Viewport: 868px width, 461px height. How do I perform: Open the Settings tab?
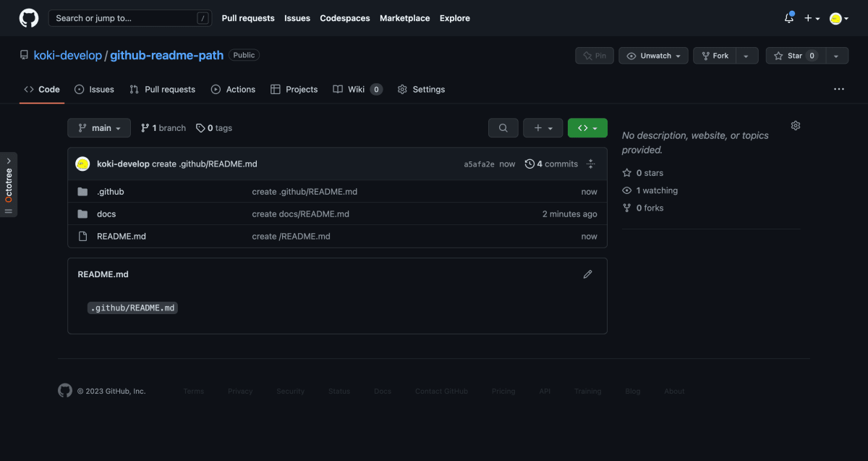[421, 89]
